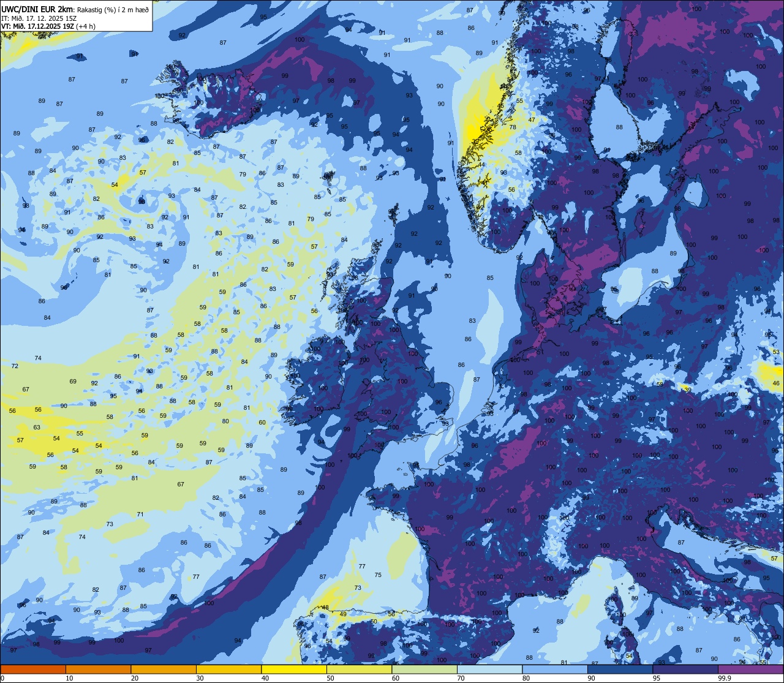Click the humidity value '63' over the Atlantic
This screenshot has height=683, width=784.
point(37,428)
